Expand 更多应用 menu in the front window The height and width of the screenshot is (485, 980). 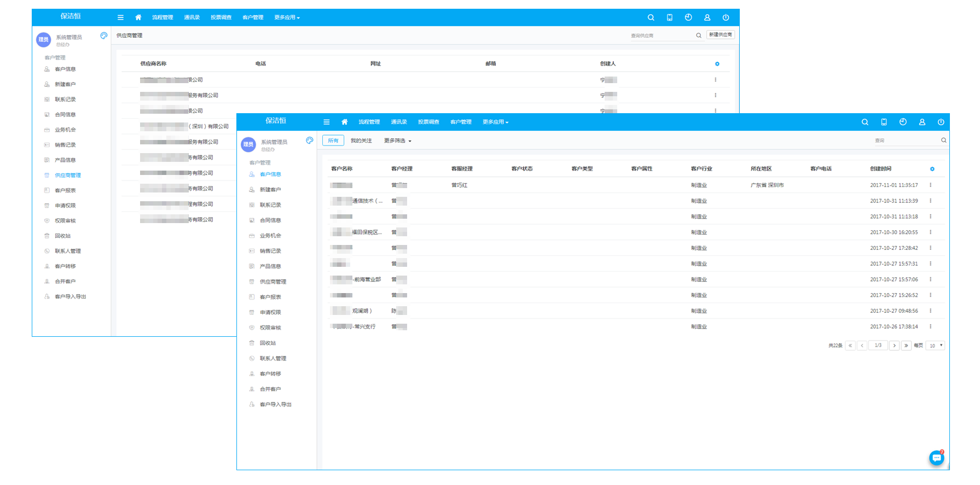pos(495,122)
